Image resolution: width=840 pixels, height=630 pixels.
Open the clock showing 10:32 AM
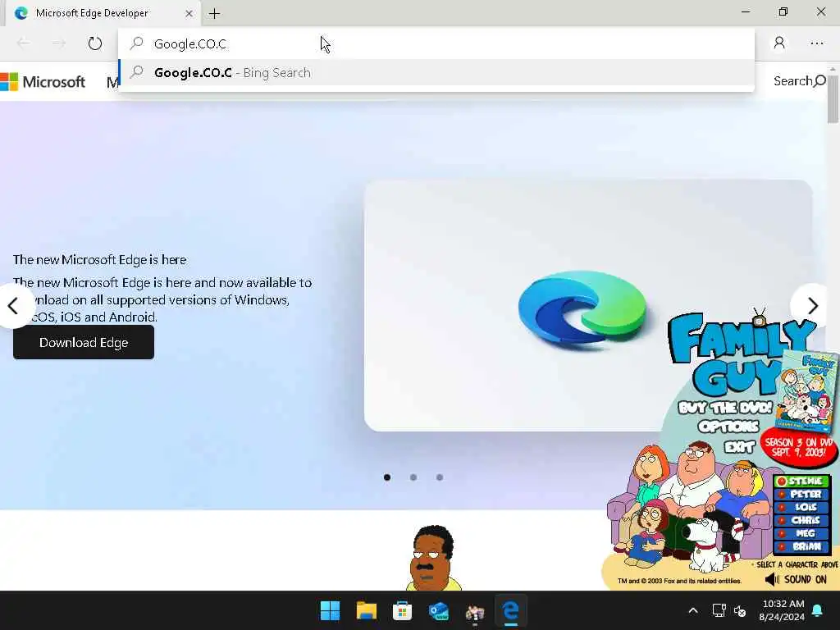pos(782,610)
